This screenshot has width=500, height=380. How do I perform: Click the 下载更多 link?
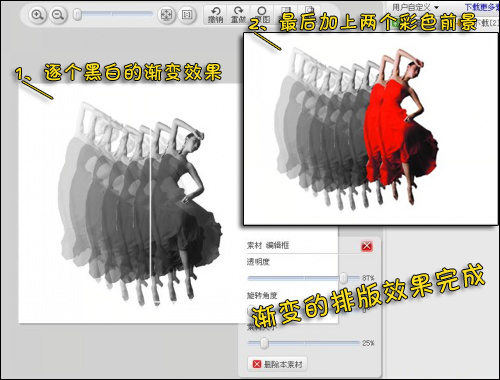tap(482, 7)
